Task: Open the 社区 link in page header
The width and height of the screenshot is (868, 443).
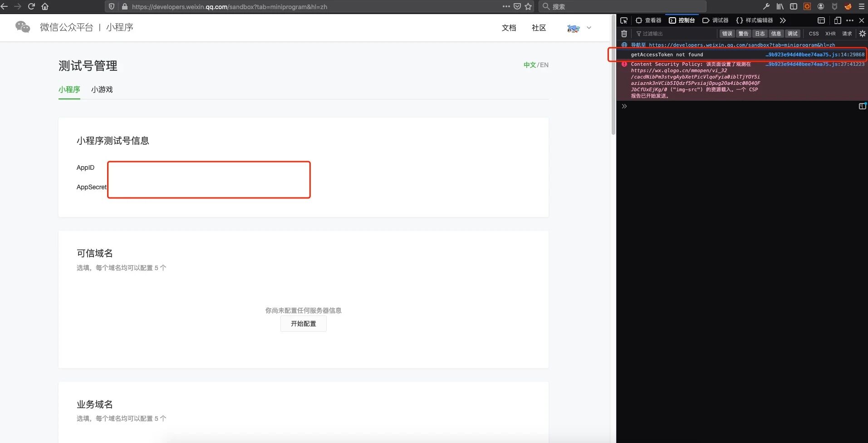Action: coord(539,28)
